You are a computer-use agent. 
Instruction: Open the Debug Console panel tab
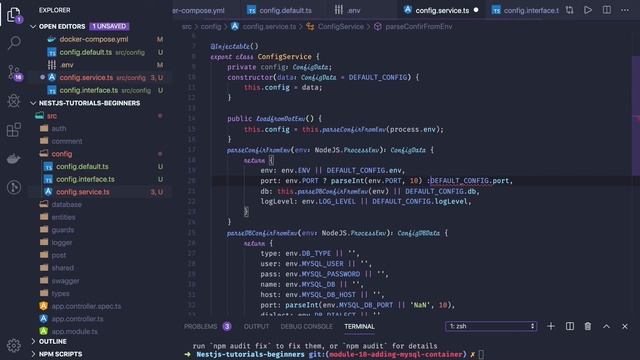(x=307, y=327)
